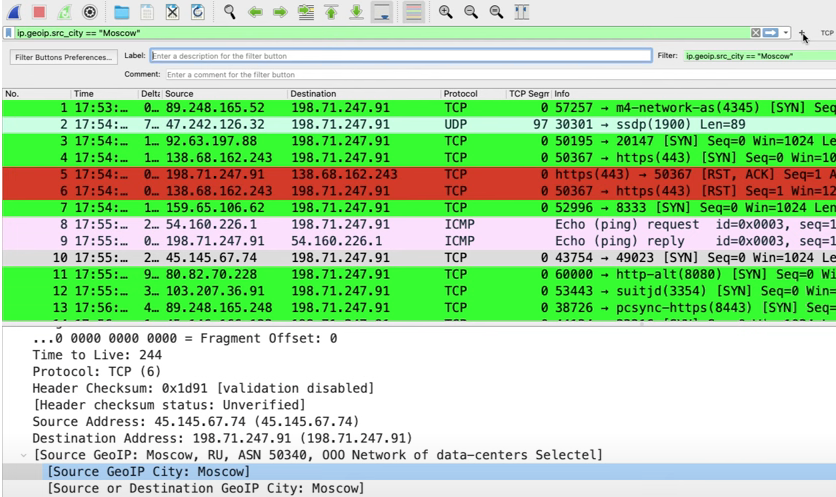
Task: Sort by the Protocol column header
Action: coord(473,94)
